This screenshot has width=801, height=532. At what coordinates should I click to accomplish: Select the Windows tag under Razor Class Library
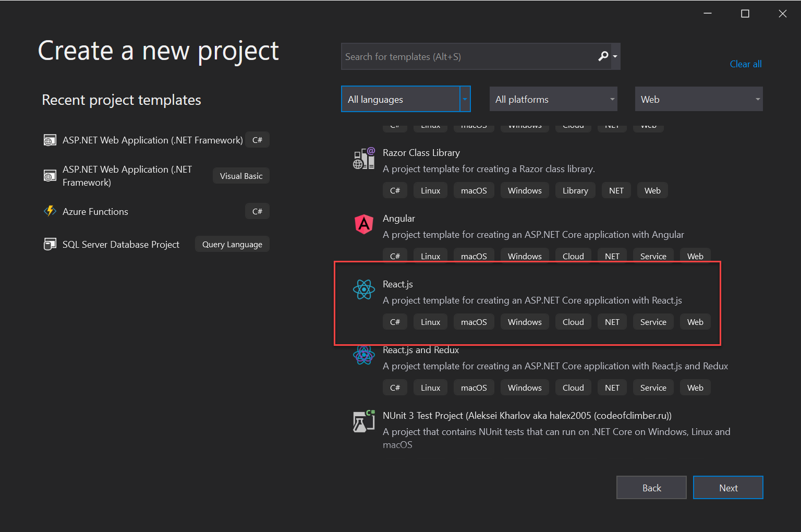click(x=525, y=190)
